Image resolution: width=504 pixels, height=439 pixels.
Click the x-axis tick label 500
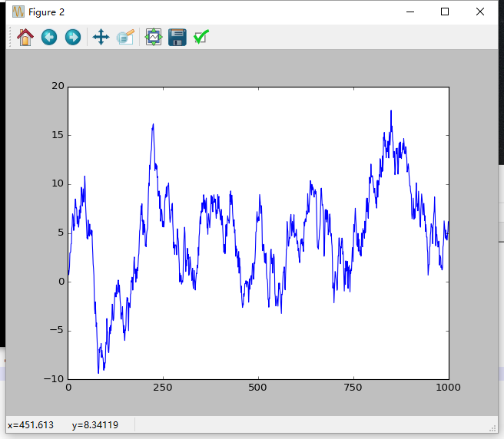coord(257,388)
